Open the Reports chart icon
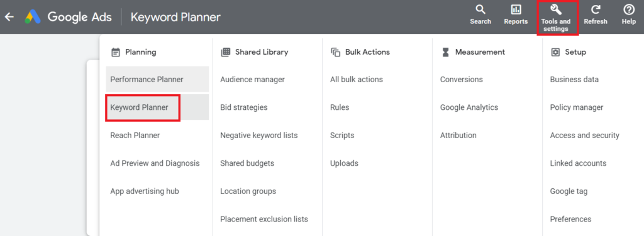The width and height of the screenshot is (644, 236). (516, 10)
